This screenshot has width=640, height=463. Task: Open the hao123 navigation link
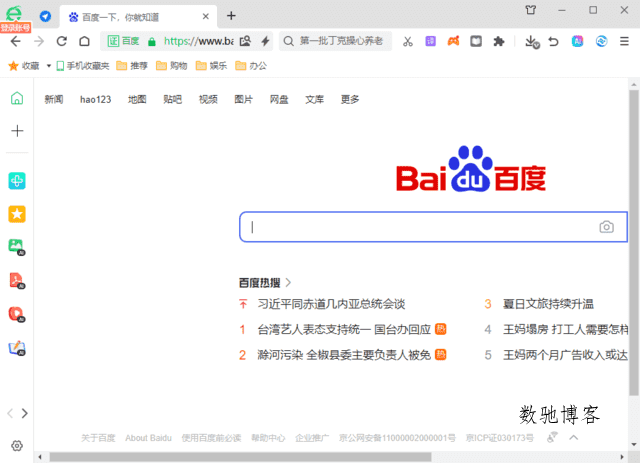point(96,99)
